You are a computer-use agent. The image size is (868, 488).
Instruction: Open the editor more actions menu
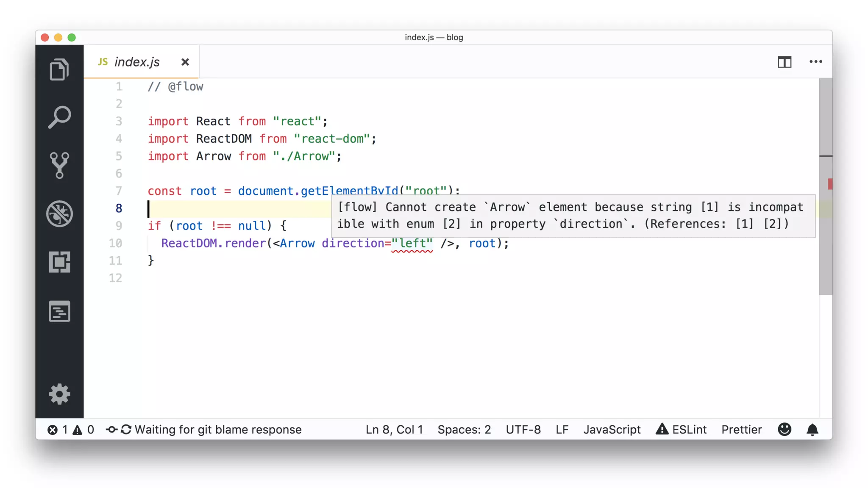pos(815,62)
